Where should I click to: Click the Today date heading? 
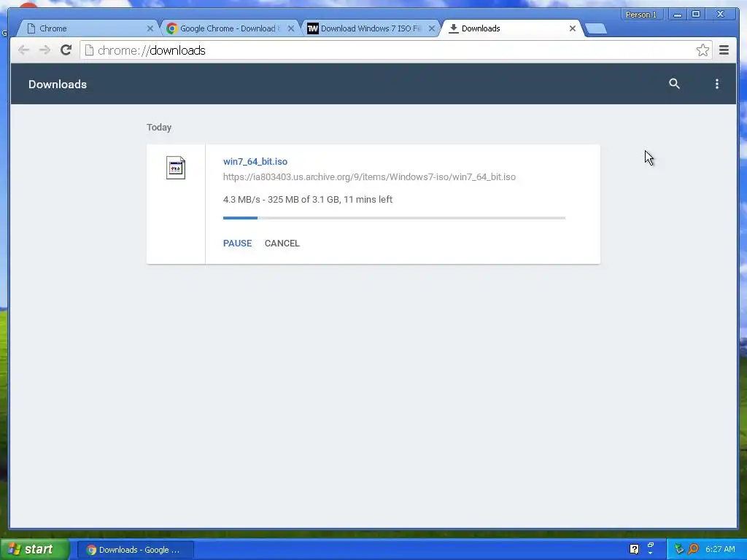pos(158,127)
